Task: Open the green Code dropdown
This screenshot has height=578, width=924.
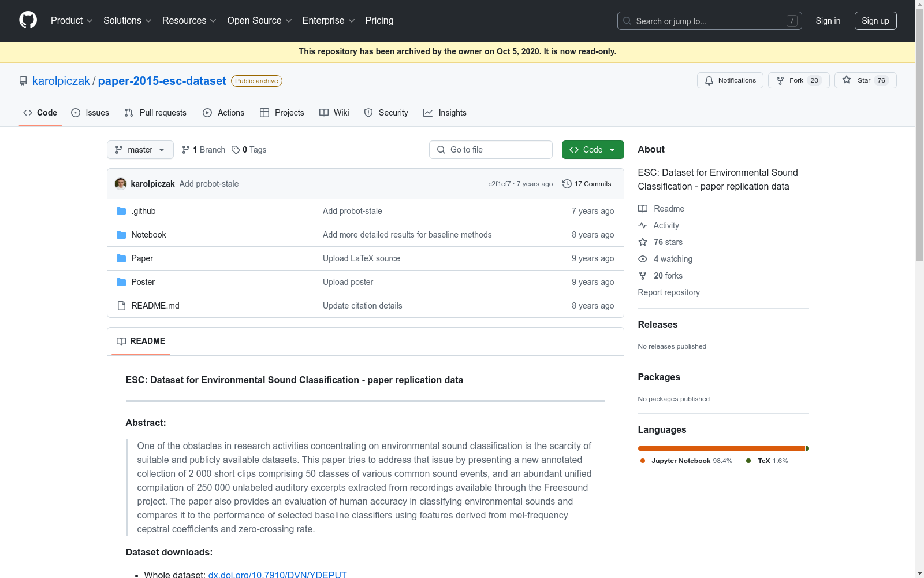Action: (593, 150)
